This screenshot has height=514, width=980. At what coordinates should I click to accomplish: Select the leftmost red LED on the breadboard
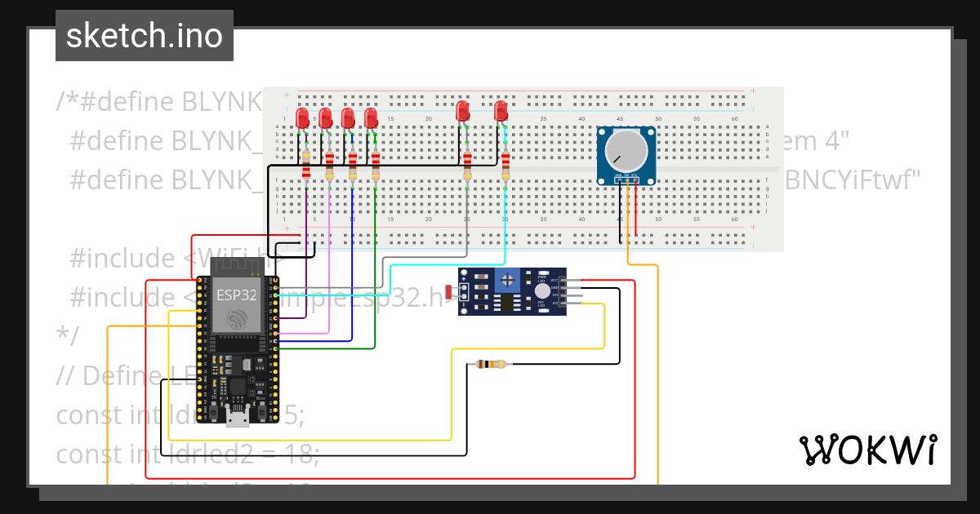[x=302, y=116]
